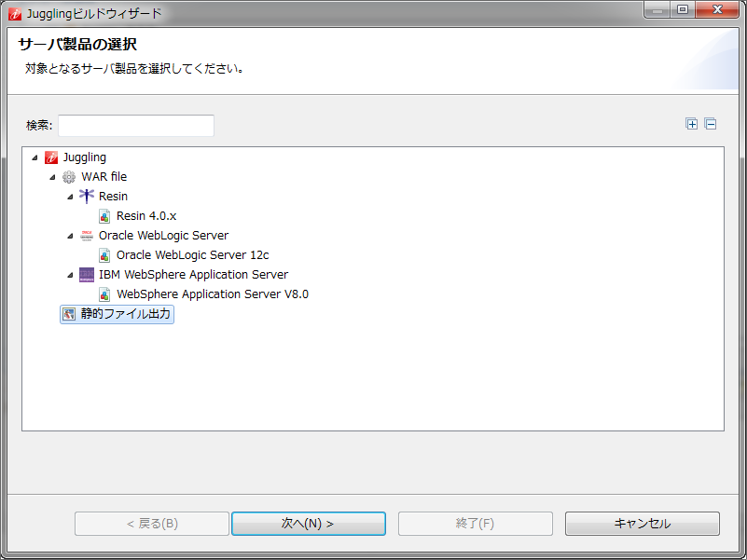Maximize the Juggling build wizard window
This screenshot has width=747, height=560.
(683, 9)
